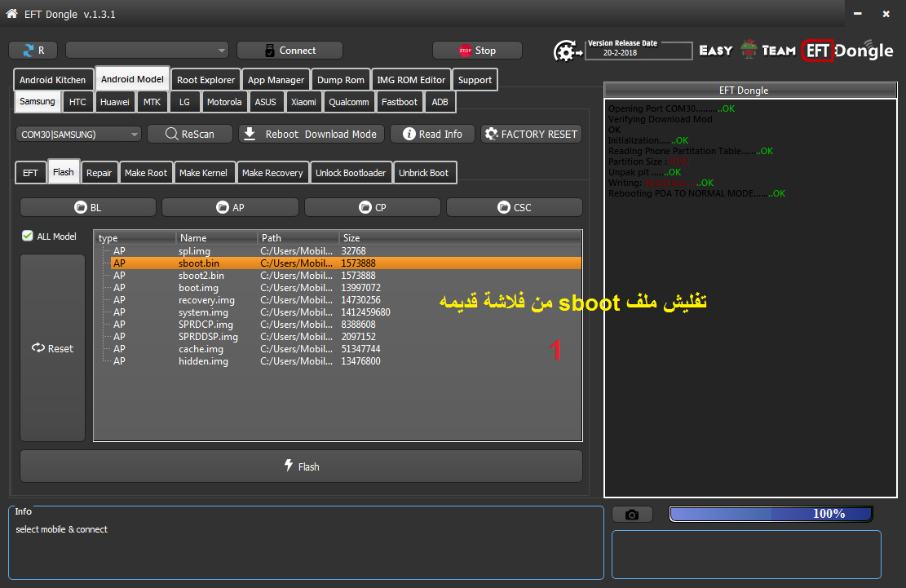This screenshot has width=906, height=588.
Task: Select the Fastboot tab
Action: [400, 102]
